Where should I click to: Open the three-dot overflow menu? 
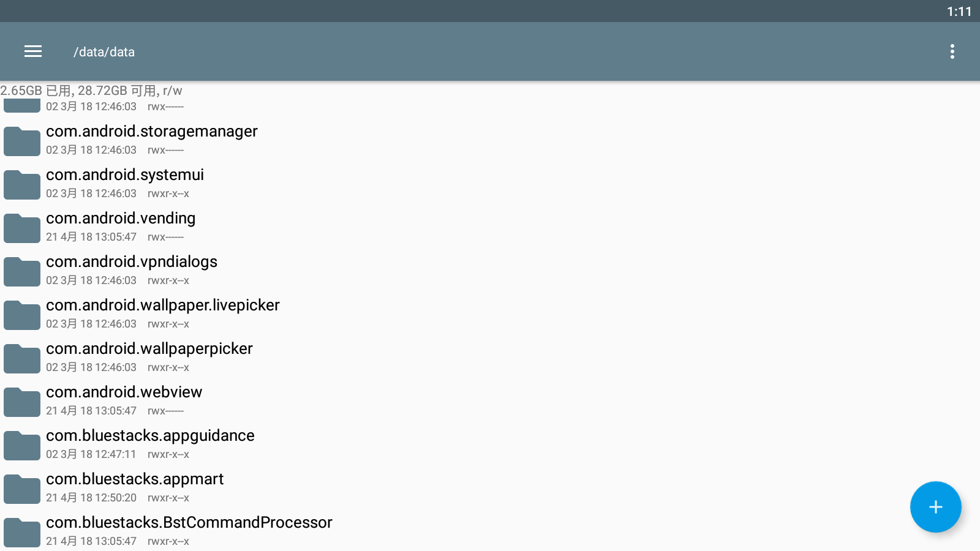952,51
